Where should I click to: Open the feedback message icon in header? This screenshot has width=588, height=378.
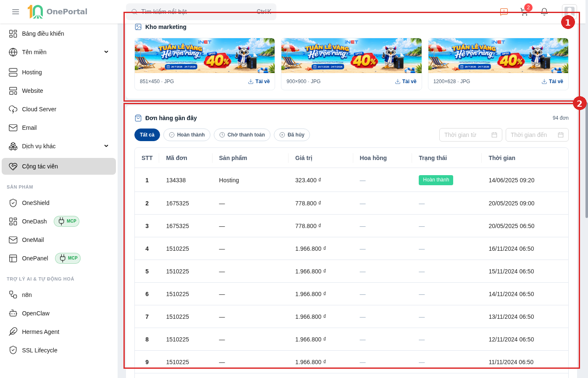point(504,12)
